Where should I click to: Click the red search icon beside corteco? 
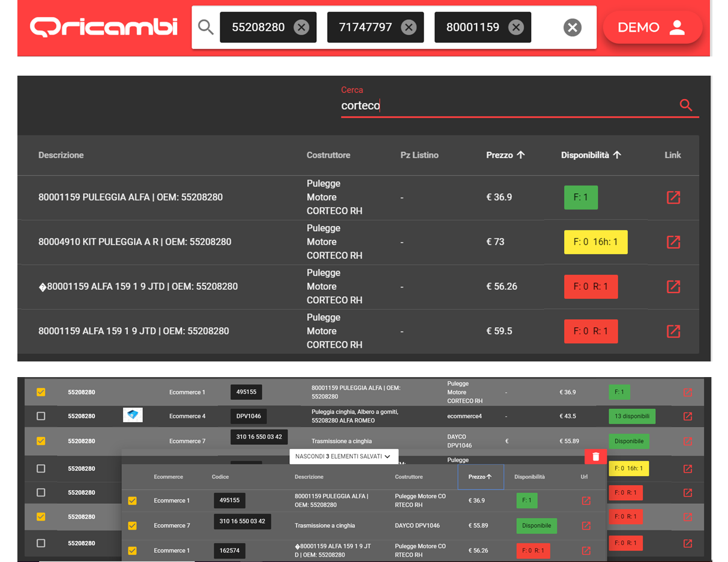686,105
